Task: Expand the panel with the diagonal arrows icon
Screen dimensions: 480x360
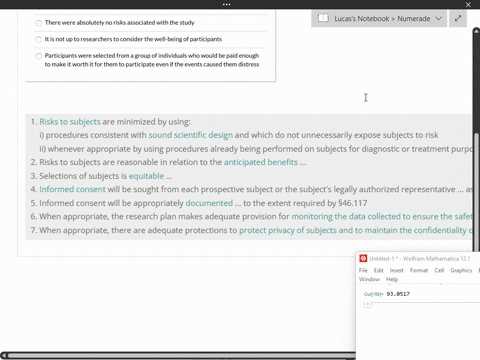Action: [x=458, y=18]
